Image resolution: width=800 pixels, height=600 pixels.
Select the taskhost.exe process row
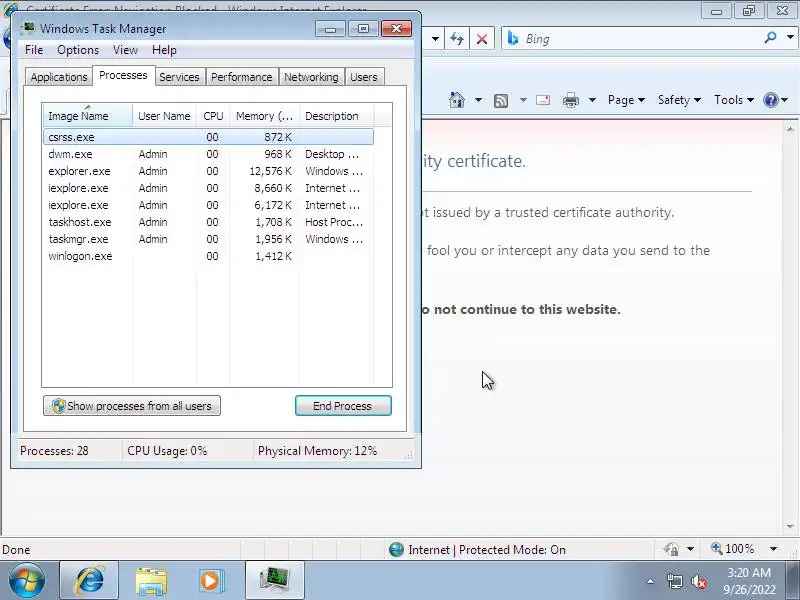point(209,222)
